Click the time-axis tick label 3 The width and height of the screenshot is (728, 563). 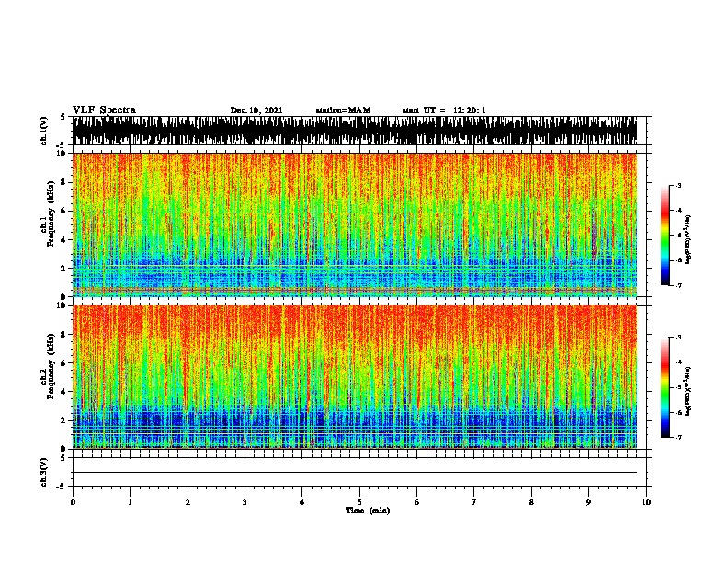tap(245, 502)
